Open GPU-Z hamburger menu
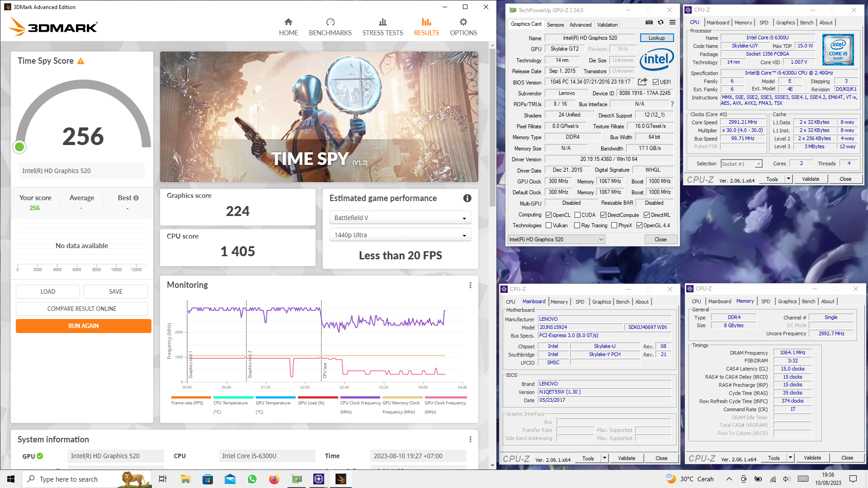Image resolution: width=868 pixels, height=488 pixels. [x=672, y=22]
